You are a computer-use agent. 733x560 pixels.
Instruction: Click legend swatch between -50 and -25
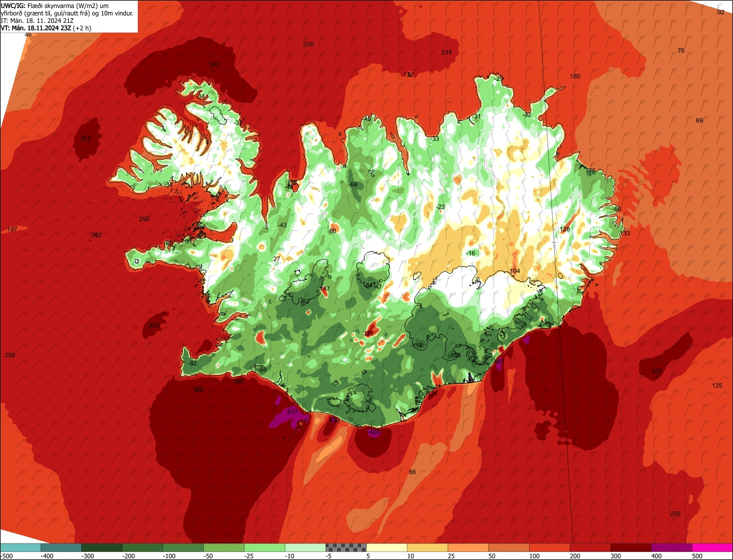pos(224,547)
